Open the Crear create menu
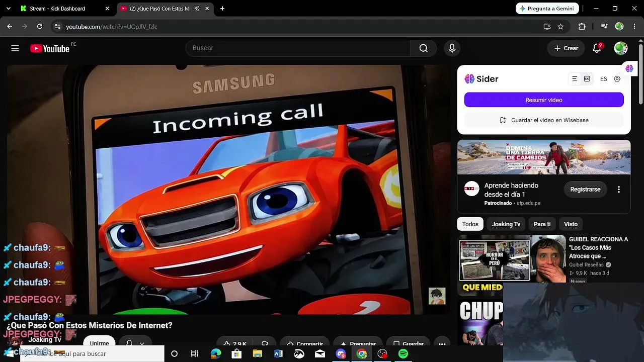 pyautogui.click(x=566, y=48)
